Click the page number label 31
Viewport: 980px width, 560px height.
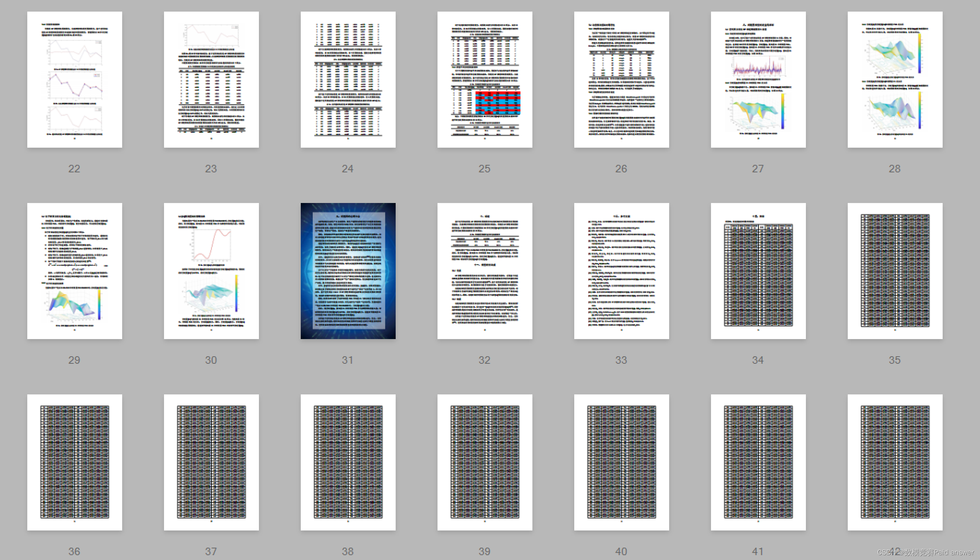(x=348, y=360)
